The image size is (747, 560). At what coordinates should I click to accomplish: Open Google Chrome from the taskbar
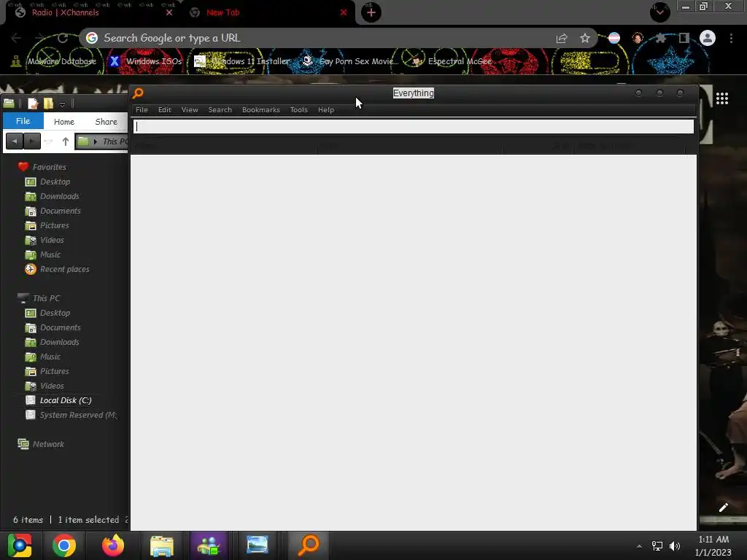[x=64, y=545]
